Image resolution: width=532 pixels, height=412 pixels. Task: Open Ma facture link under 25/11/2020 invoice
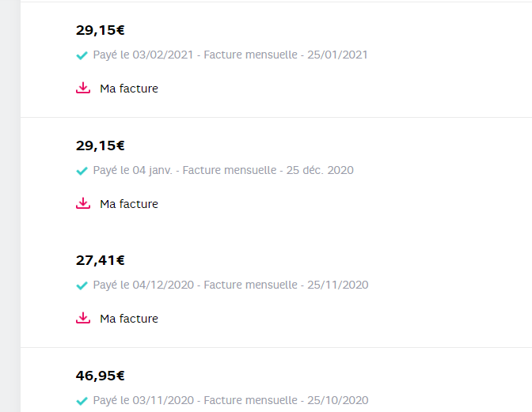click(x=128, y=319)
